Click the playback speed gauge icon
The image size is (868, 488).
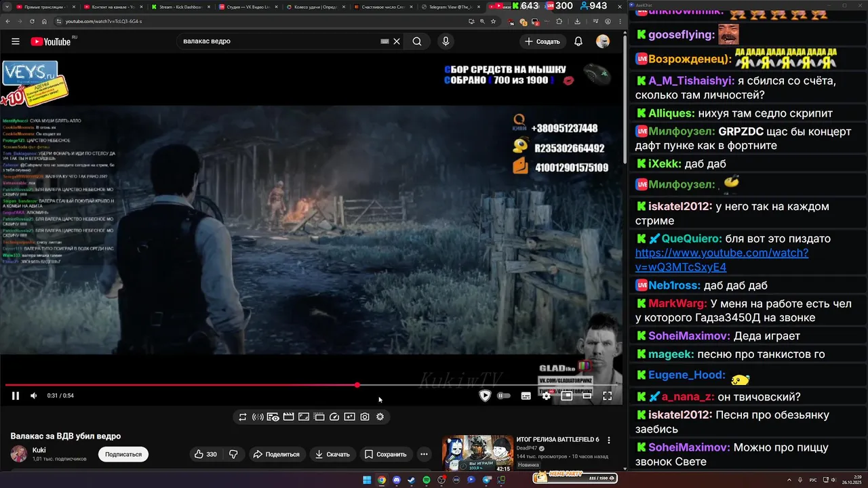[x=334, y=417]
